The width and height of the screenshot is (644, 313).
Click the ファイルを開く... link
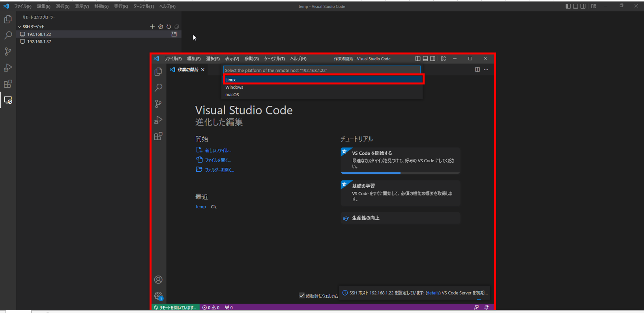tap(217, 160)
